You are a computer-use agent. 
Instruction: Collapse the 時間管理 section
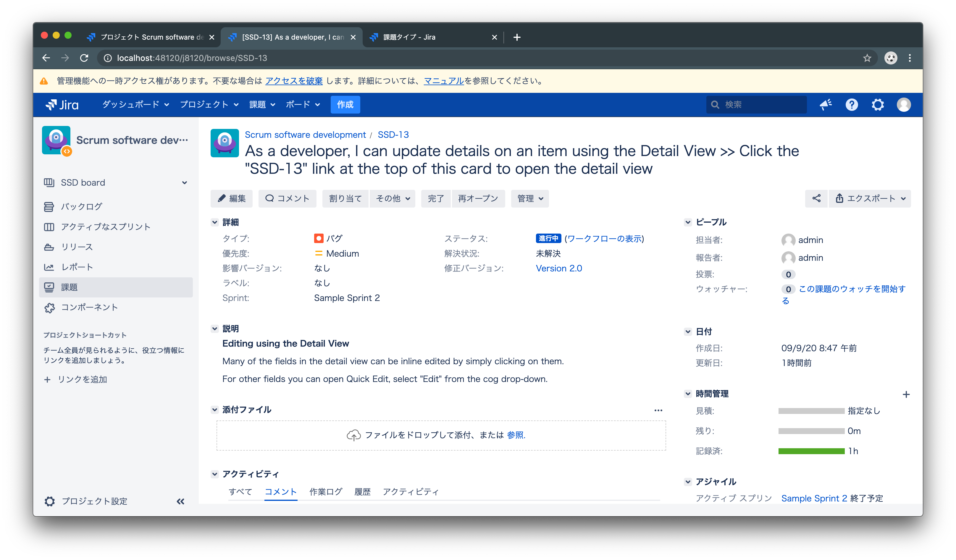click(688, 394)
